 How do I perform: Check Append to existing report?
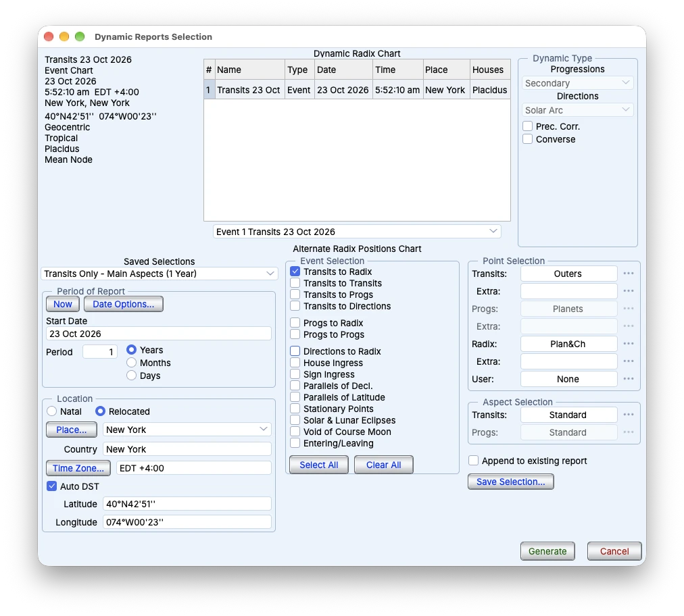pyautogui.click(x=473, y=461)
